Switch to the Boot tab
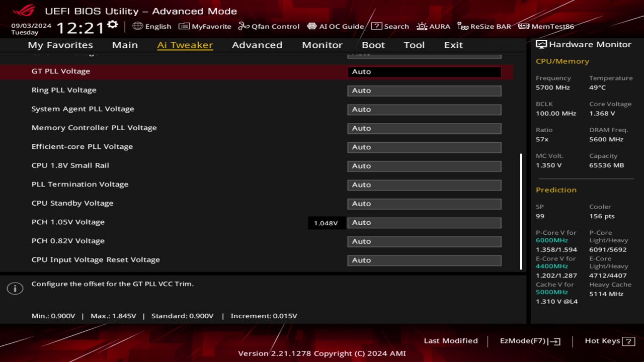Screen dimensions: 644x362 (373, 45)
